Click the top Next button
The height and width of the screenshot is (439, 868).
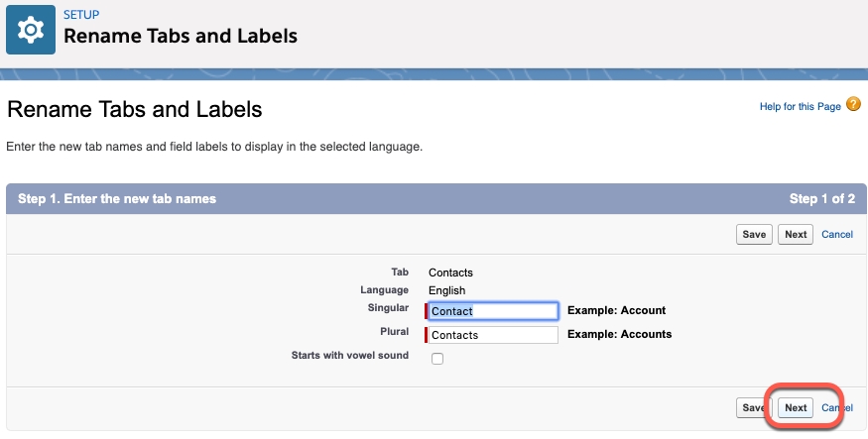[796, 234]
